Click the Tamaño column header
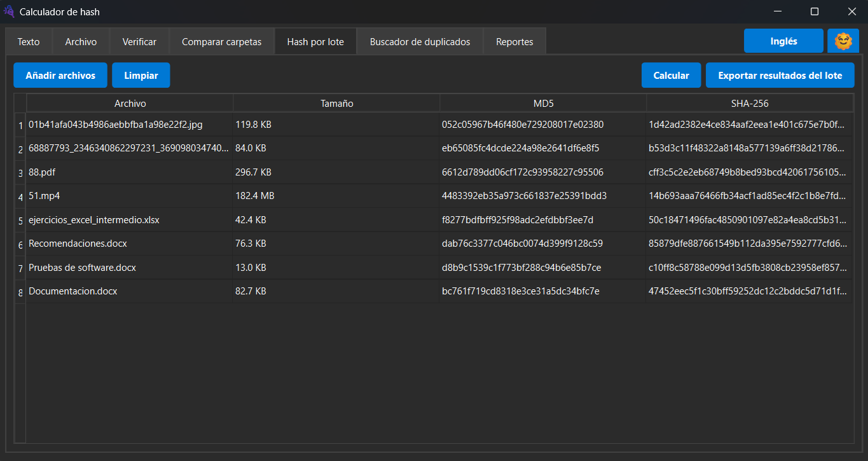This screenshot has height=461, width=868. click(x=336, y=104)
